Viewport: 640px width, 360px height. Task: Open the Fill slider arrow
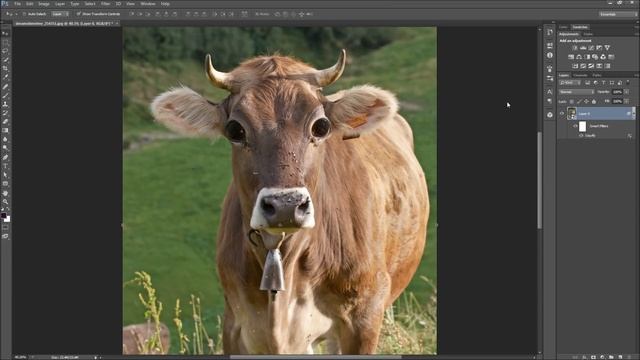tap(627, 101)
